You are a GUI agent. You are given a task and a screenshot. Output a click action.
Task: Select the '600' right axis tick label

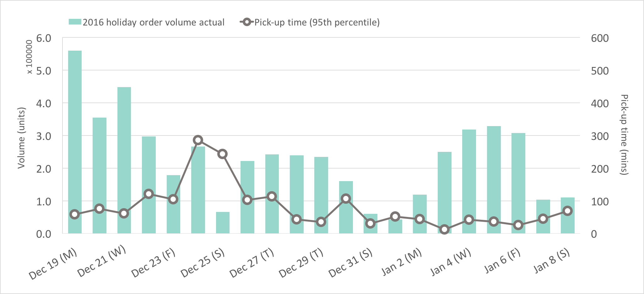tap(600, 38)
